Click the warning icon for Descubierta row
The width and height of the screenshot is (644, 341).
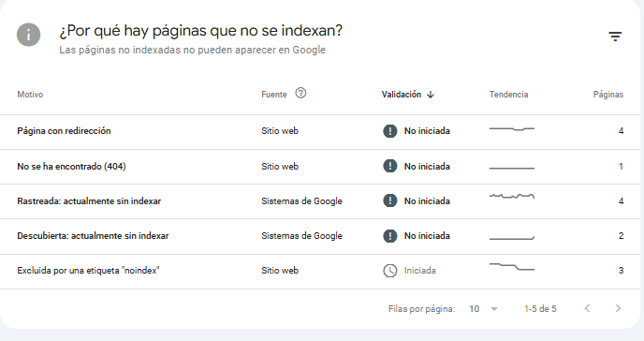pos(389,236)
